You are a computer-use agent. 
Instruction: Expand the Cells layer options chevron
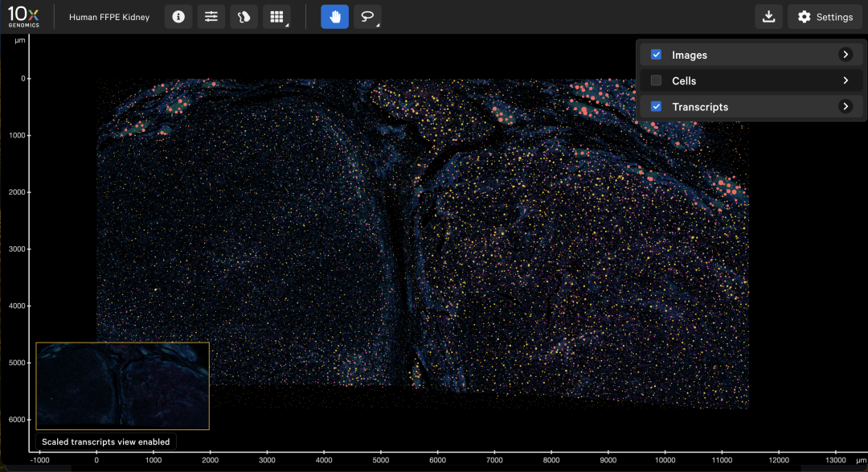point(845,80)
